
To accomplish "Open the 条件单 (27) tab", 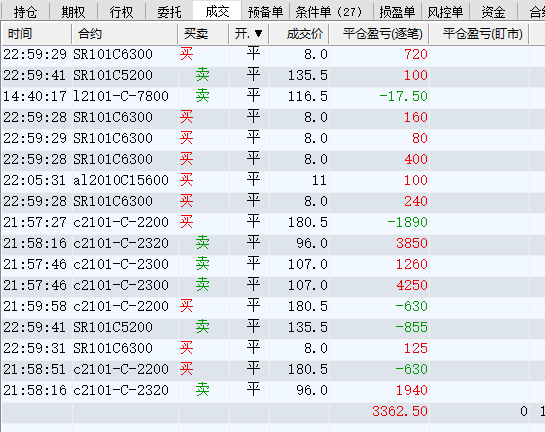I will 328,12.
